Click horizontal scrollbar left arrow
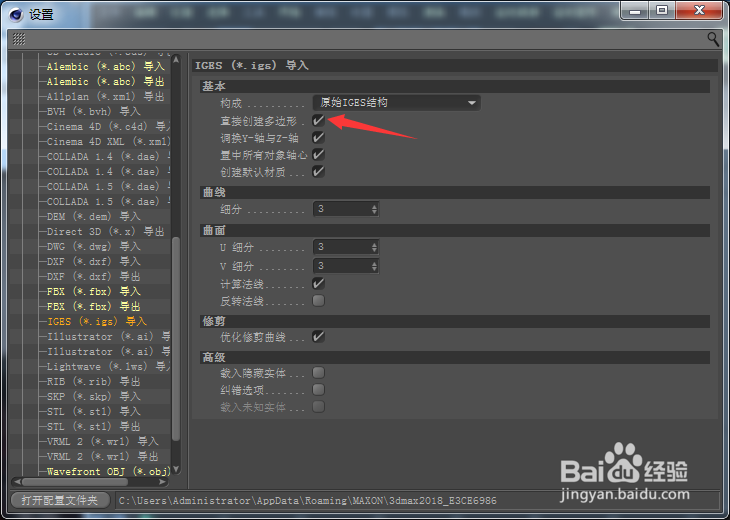This screenshot has height=520, width=730. coord(16,482)
